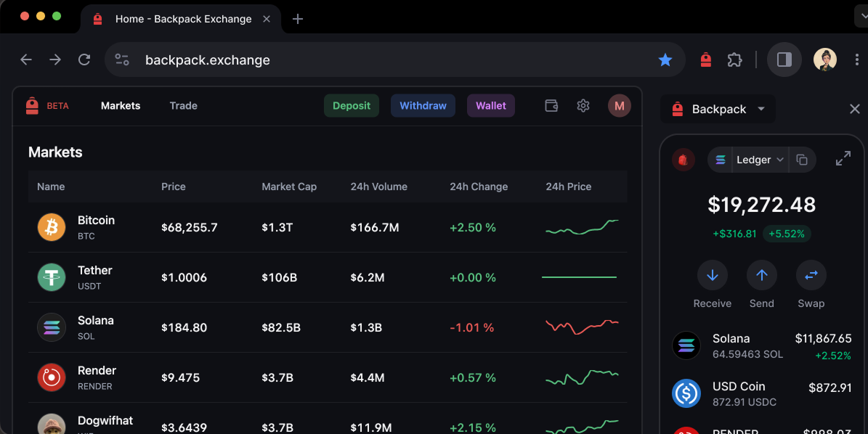Screen dimensions: 868x434
Task: Click the Dogwifhat coin icon
Action: click(x=52, y=424)
